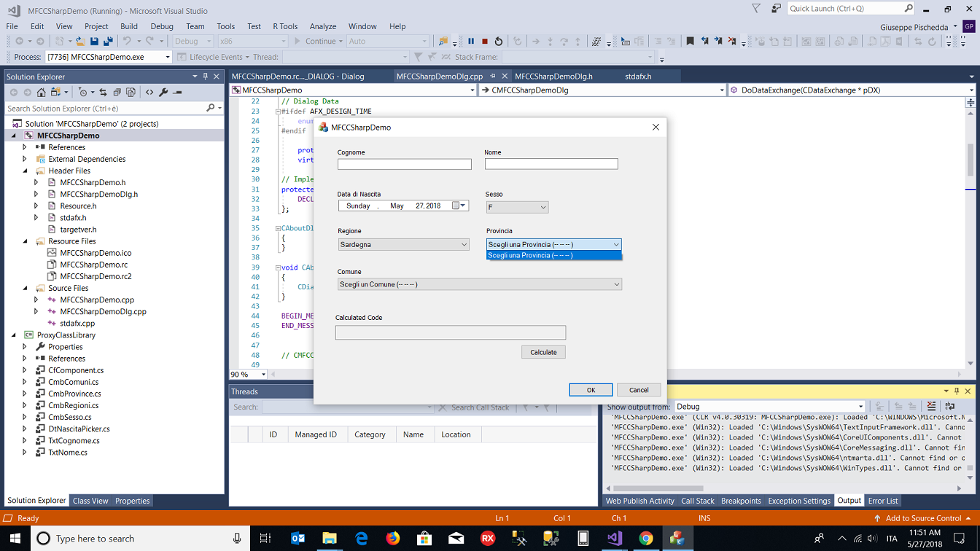Click the Save All toolbar icon
Viewport: 980px width, 551px height.
coord(108,42)
